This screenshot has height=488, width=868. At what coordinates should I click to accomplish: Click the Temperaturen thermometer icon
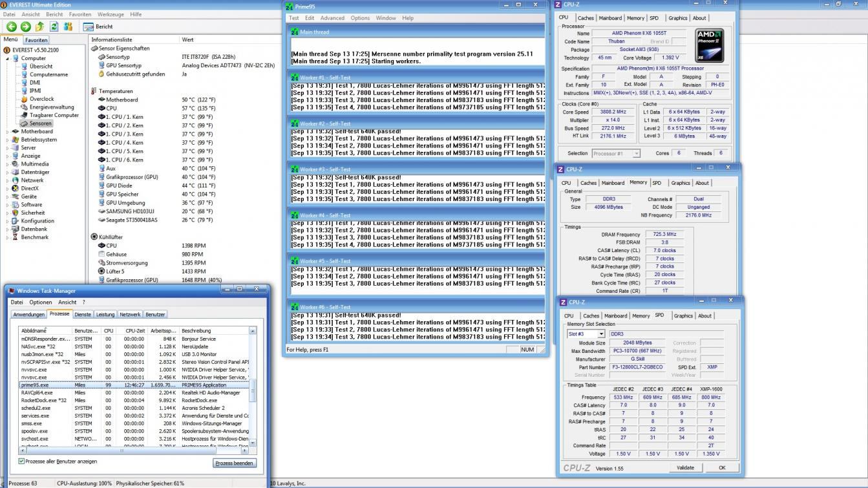point(94,91)
